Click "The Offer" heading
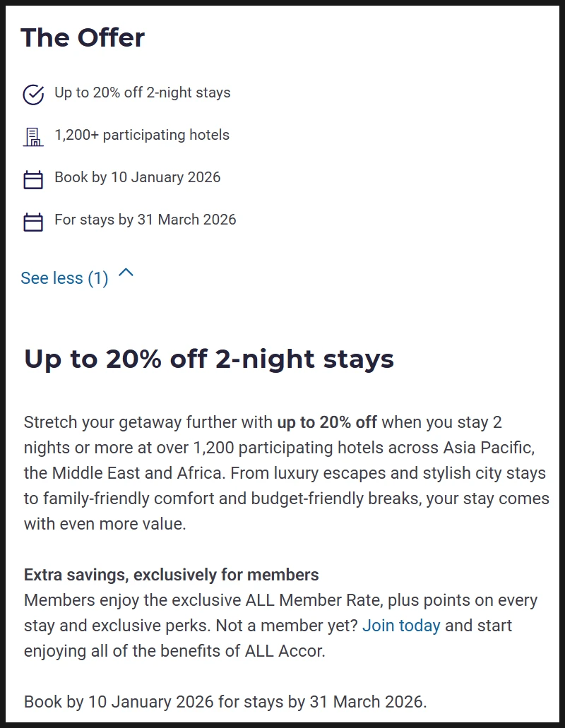565x728 pixels. tap(83, 37)
